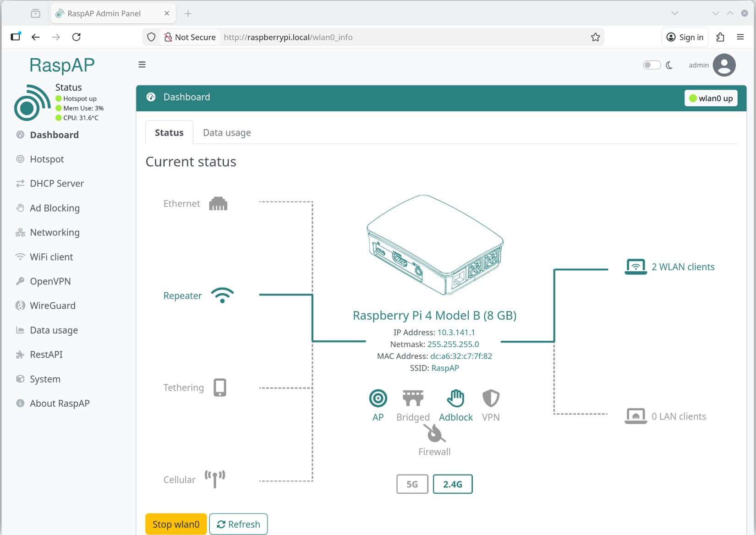Viewport: 756px width, 535px height.
Task: Enable the 5G frequency band
Action: [411, 484]
